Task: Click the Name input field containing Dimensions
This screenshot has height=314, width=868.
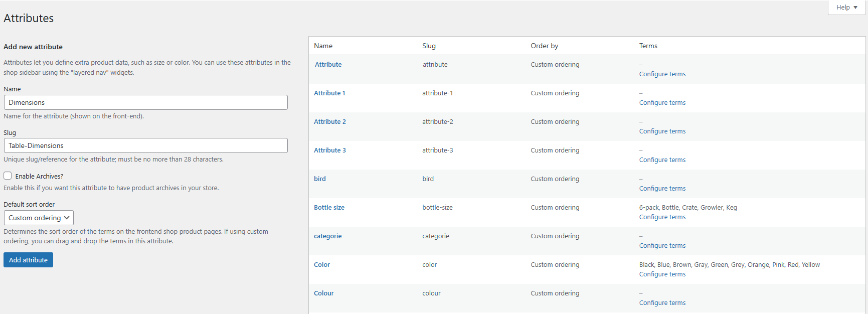Action: coord(145,102)
